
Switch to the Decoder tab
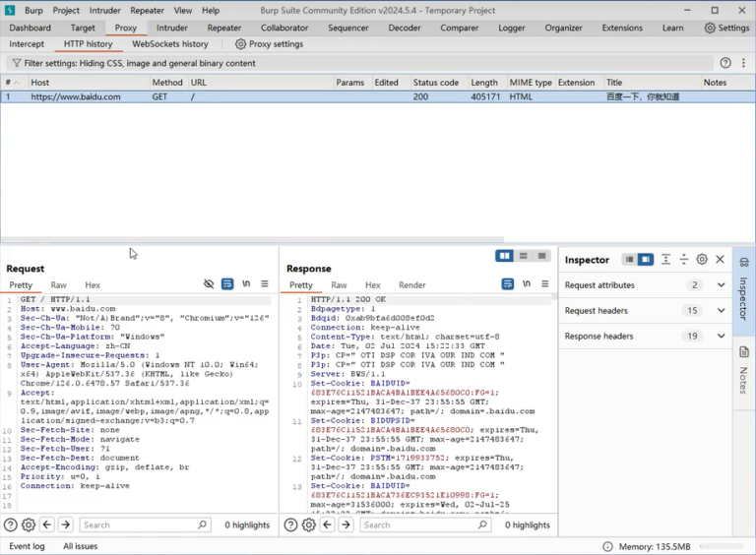405,28
